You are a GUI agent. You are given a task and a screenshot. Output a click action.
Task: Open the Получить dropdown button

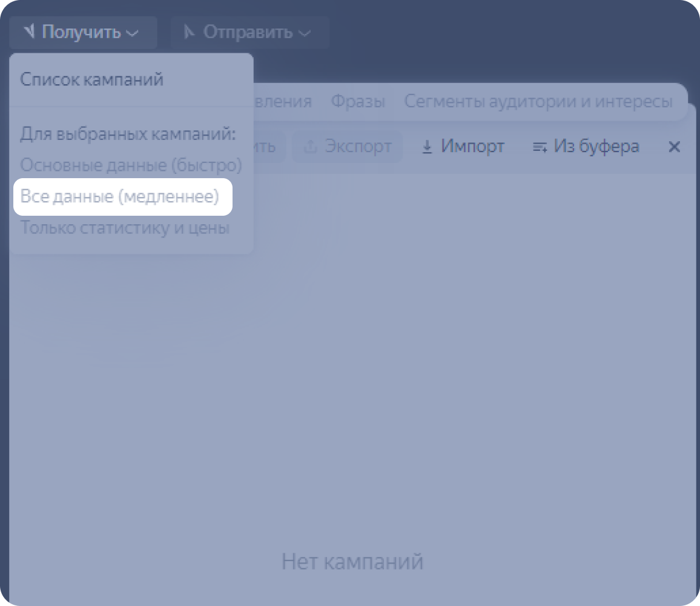point(82,32)
